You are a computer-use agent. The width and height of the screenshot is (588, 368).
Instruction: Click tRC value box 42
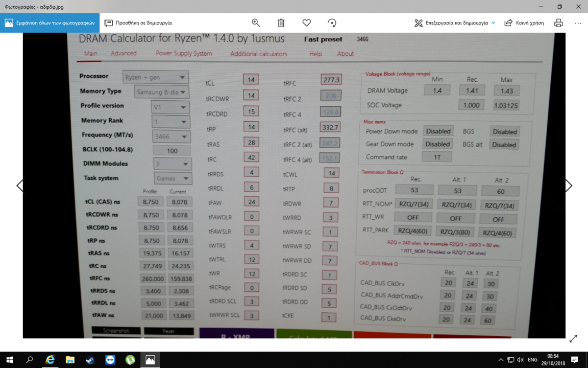coord(252,157)
